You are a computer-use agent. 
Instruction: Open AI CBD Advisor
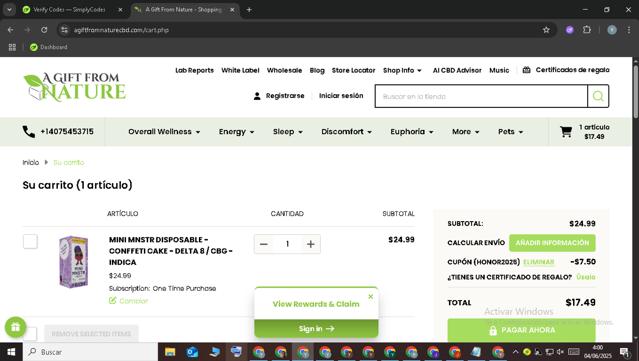457,70
